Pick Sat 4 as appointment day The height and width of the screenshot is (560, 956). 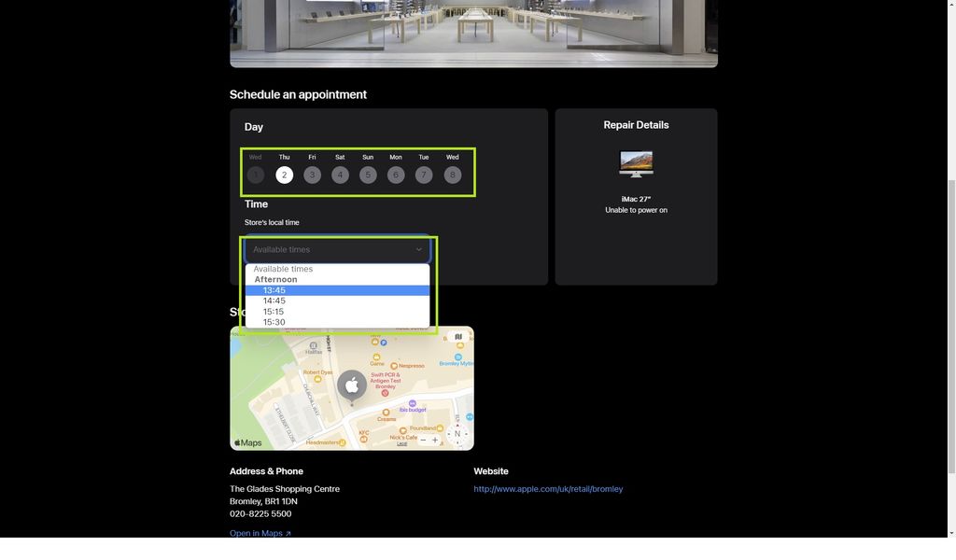pyautogui.click(x=340, y=175)
